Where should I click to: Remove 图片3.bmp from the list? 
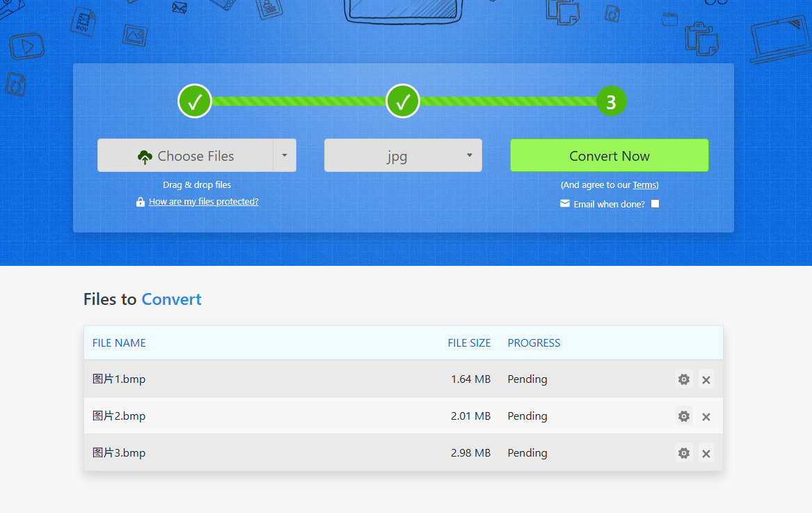706,453
